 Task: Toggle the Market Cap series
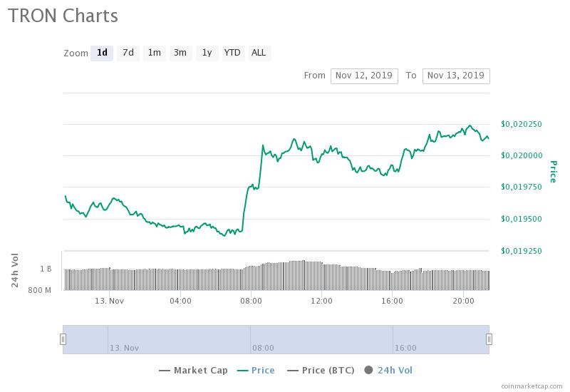pyautogui.click(x=193, y=371)
